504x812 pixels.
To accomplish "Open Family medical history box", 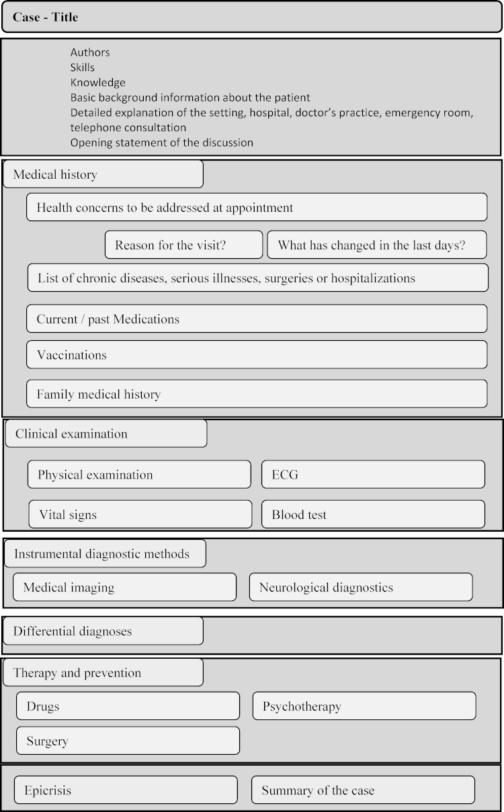I will tap(257, 395).
